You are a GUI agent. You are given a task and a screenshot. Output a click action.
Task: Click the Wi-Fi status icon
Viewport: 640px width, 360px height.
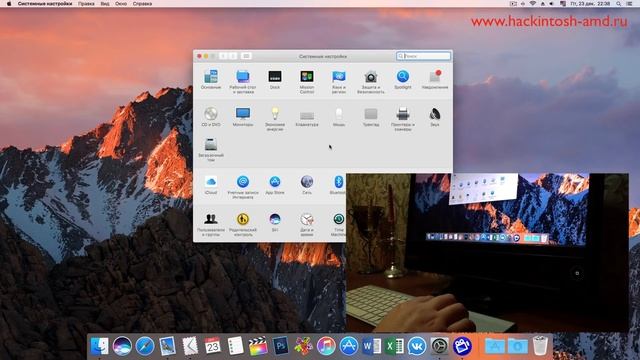[x=533, y=4]
